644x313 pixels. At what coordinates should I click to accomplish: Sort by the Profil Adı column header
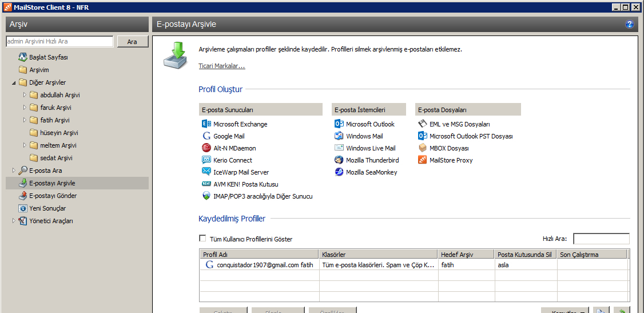click(259, 254)
